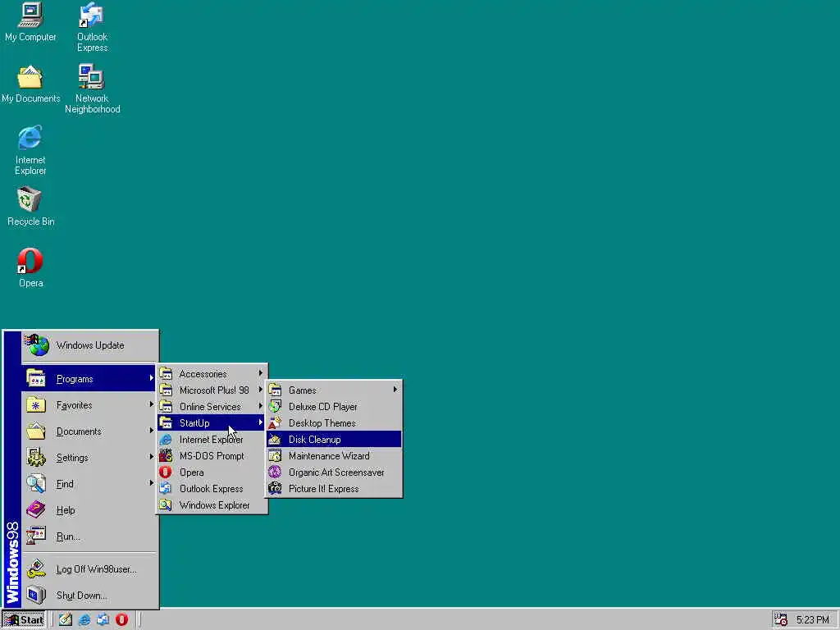The image size is (840, 630).
Task: Click Outlook Express quick launch icon
Action: pos(103,620)
